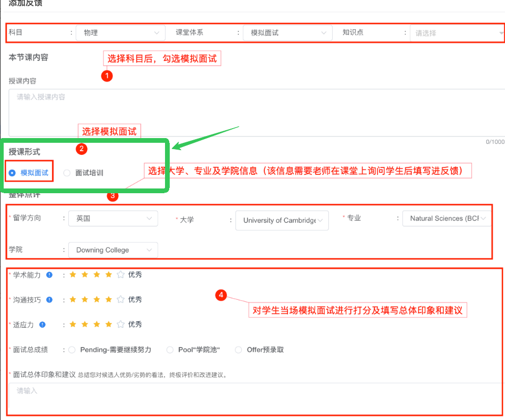The width and height of the screenshot is (505, 420).
Task: Select the 模拟面试 radio option
Action: [x=12, y=173]
